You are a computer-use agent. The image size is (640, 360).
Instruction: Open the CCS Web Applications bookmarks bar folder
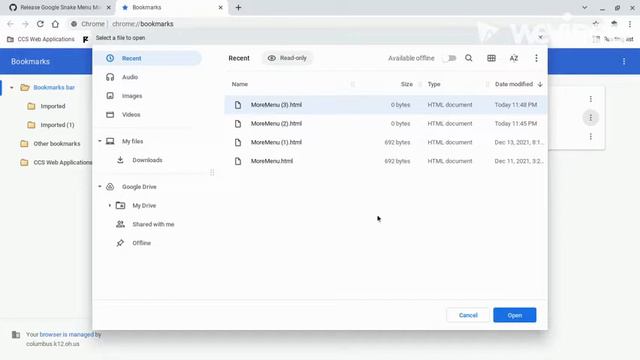(41, 39)
